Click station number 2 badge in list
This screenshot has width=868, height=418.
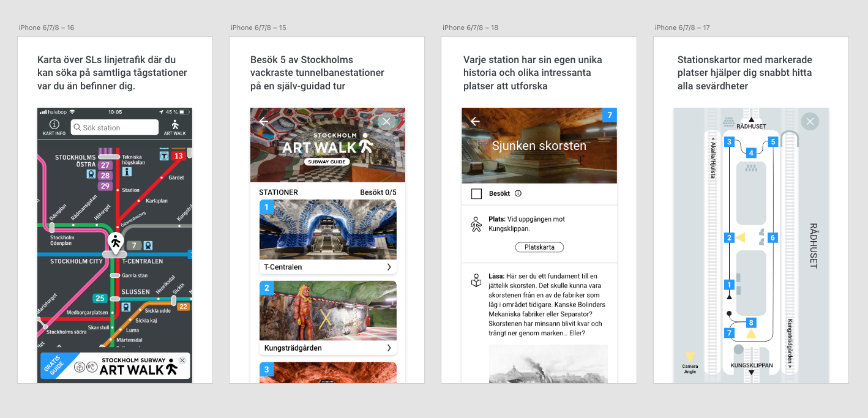point(266,288)
